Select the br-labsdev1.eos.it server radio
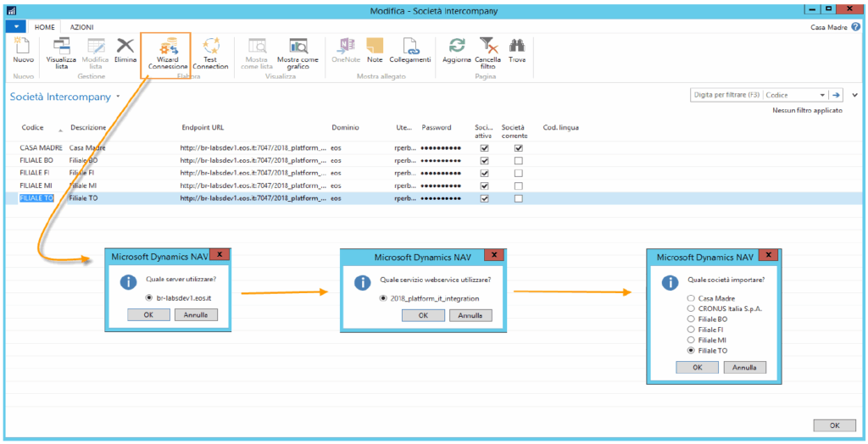The width and height of the screenshot is (868, 444). tap(149, 298)
